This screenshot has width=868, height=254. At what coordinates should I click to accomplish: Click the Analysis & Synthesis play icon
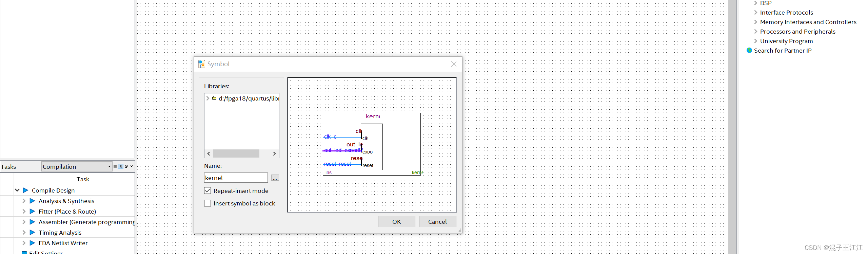[x=32, y=201]
